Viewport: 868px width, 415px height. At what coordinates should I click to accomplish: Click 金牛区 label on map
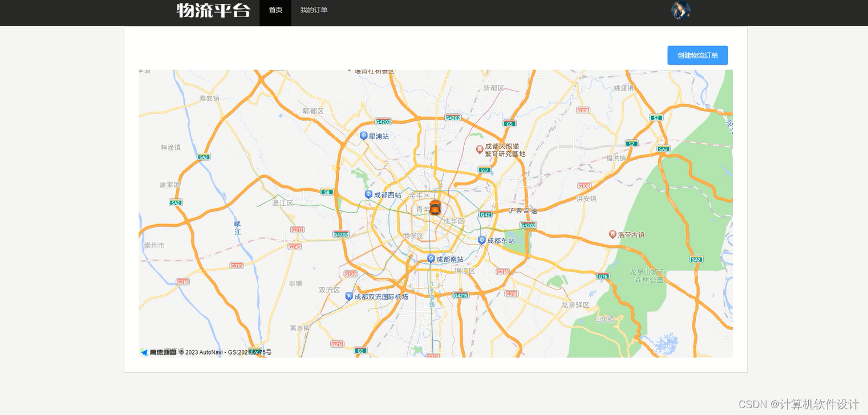click(419, 196)
